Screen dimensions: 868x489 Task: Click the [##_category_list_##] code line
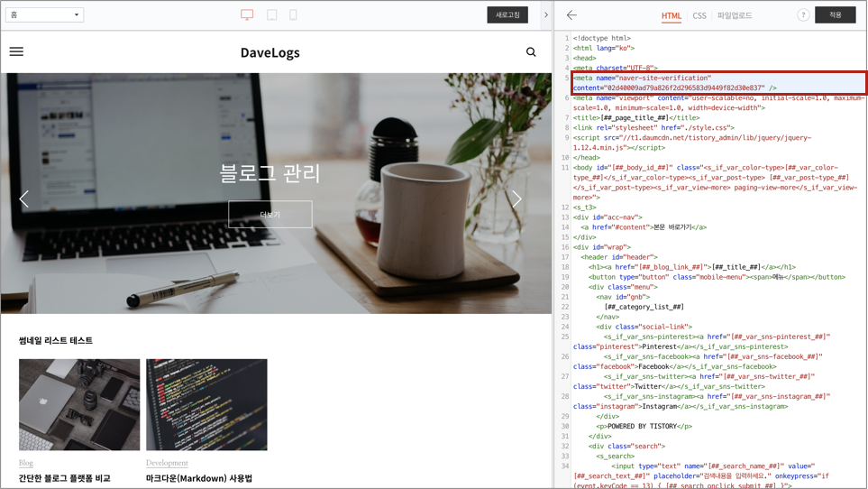[x=644, y=307]
